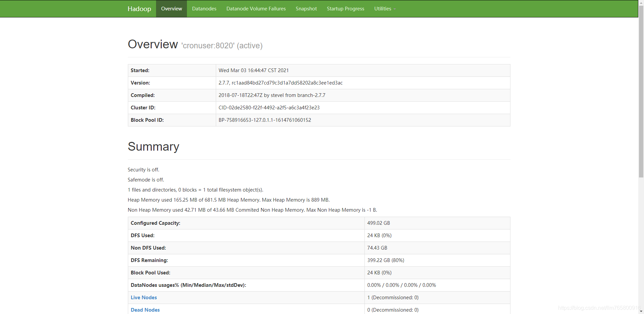
Task: Open Datanode Volume Failures page
Action: coord(256,9)
